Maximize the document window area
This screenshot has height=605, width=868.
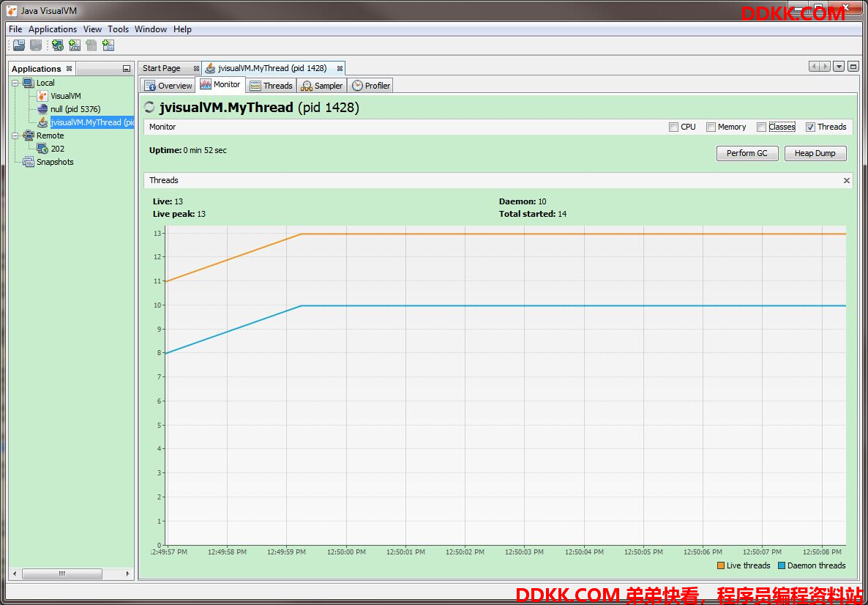click(x=853, y=67)
